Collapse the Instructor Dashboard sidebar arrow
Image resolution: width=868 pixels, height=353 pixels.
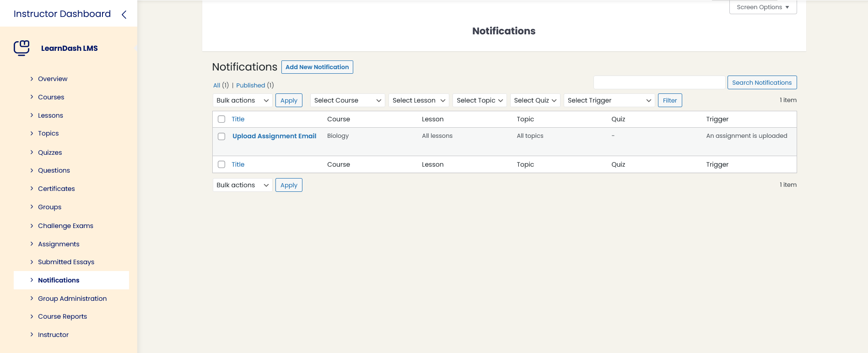point(124,15)
